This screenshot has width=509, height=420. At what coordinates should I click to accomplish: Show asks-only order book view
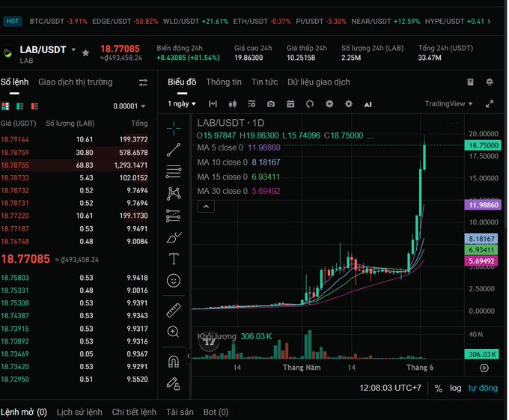point(34,106)
